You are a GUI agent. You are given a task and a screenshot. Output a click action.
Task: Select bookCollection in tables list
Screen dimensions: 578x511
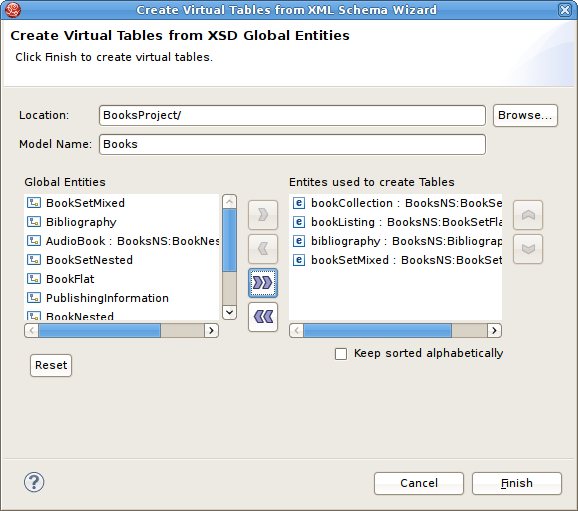click(x=406, y=203)
